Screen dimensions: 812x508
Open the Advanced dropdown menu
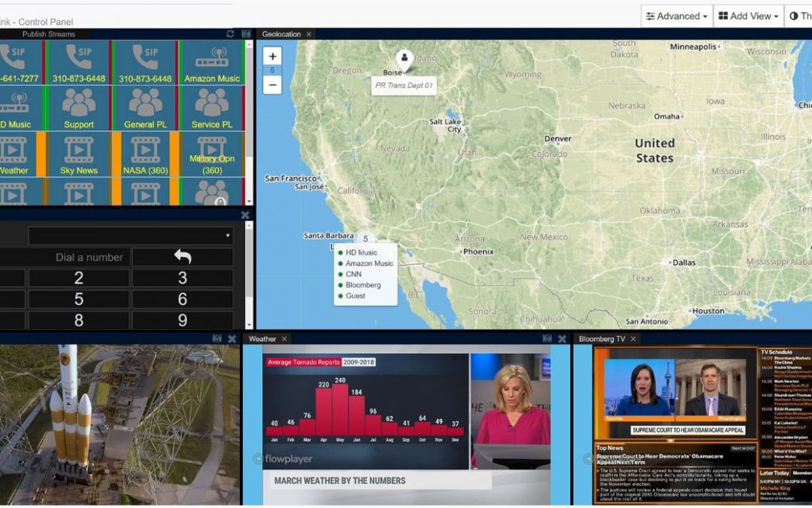[675, 15]
